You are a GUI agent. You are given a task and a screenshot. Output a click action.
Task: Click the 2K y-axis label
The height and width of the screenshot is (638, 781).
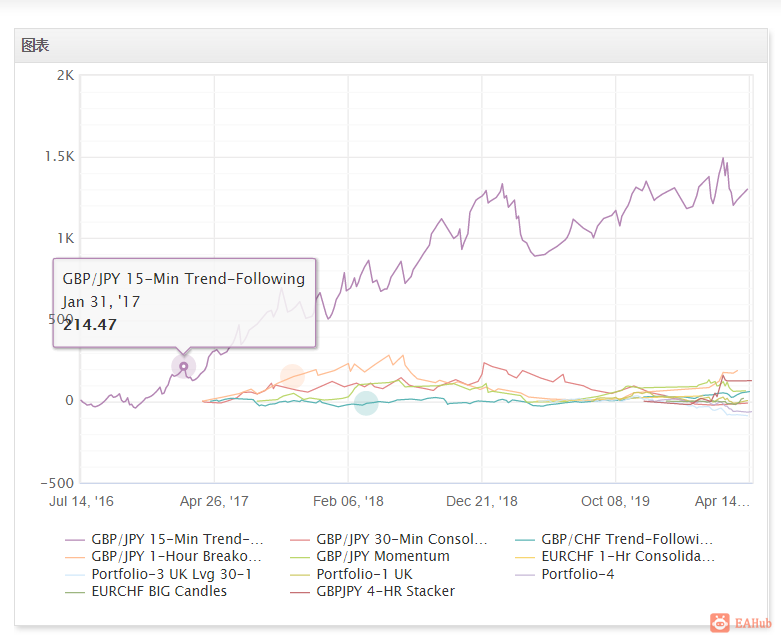point(65,75)
